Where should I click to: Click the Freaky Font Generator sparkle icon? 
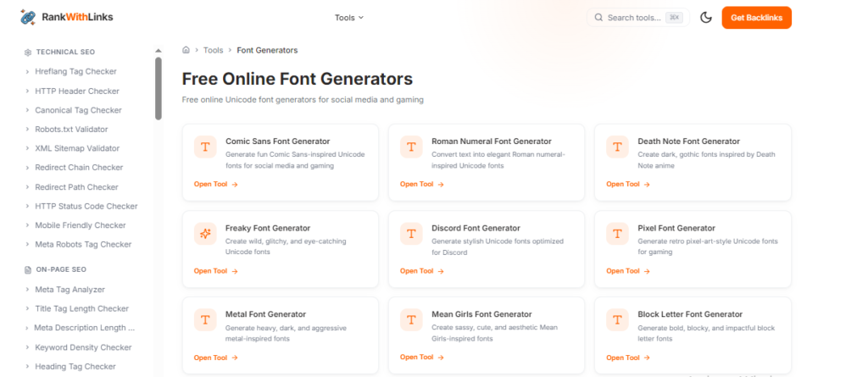pyautogui.click(x=205, y=234)
